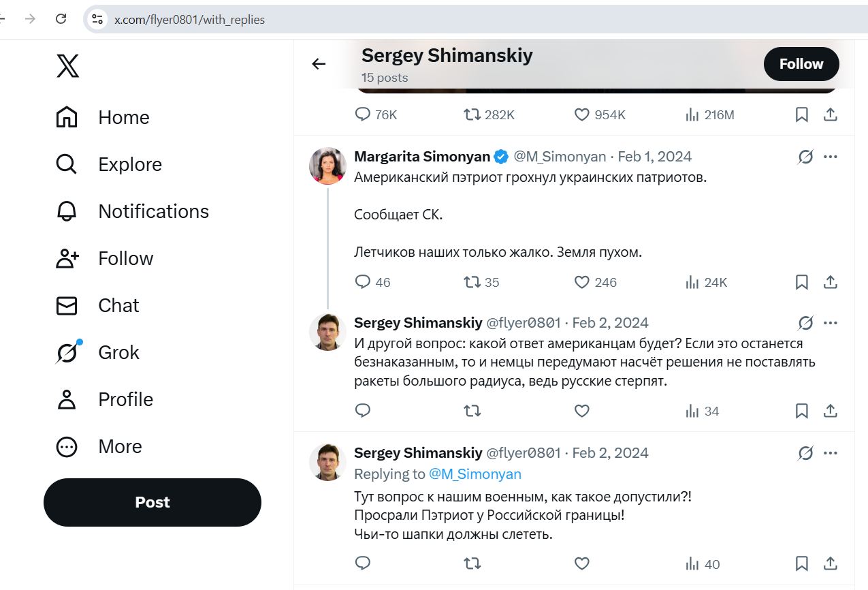Open the Grok assistant

118,352
